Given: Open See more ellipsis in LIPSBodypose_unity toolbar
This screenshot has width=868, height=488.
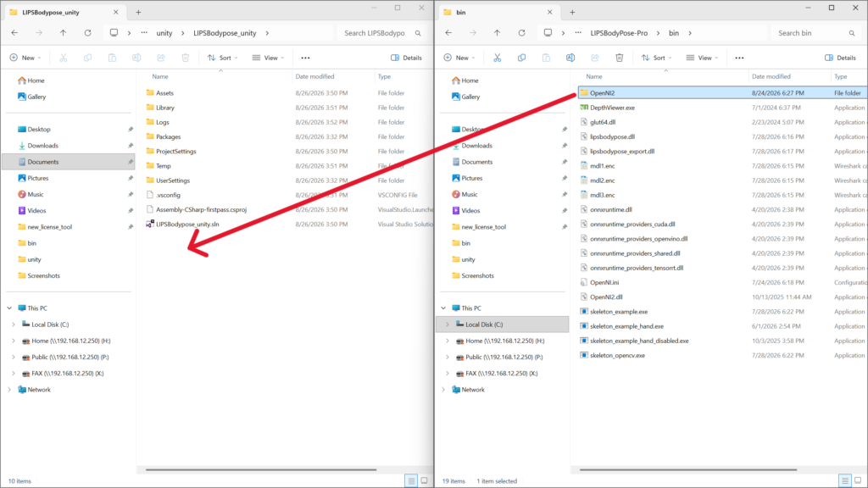Looking at the screenshot, I should click(305, 58).
